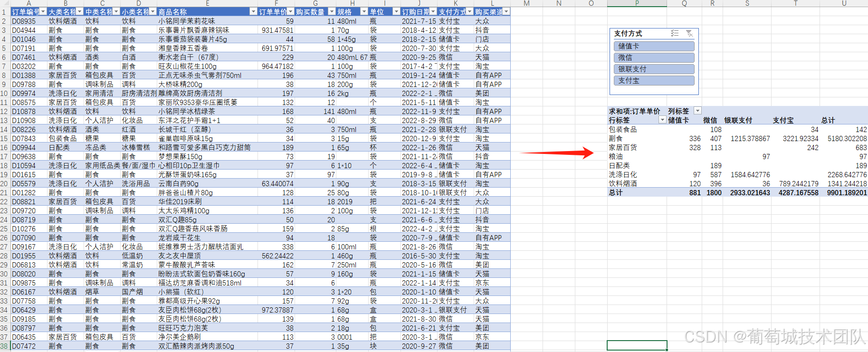
Task: Open the 单位 column filter dropdown
Action: point(396,11)
